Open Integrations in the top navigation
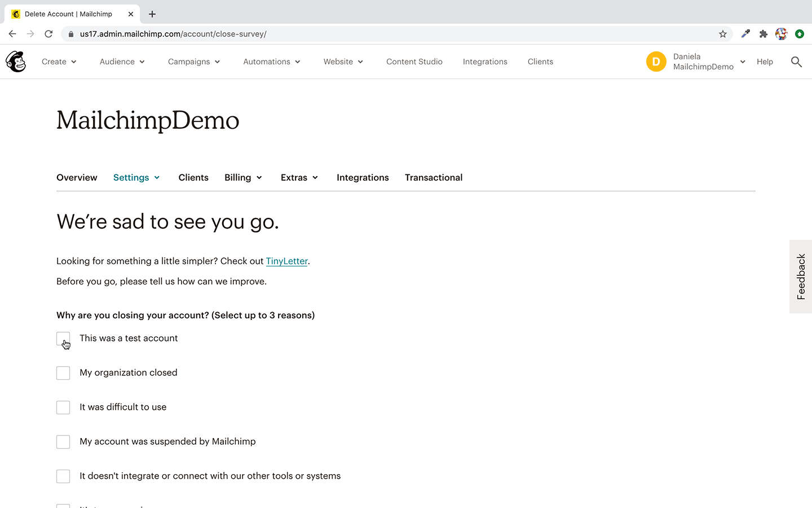Image resolution: width=812 pixels, height=508 pixels. [x=485, y=62]
